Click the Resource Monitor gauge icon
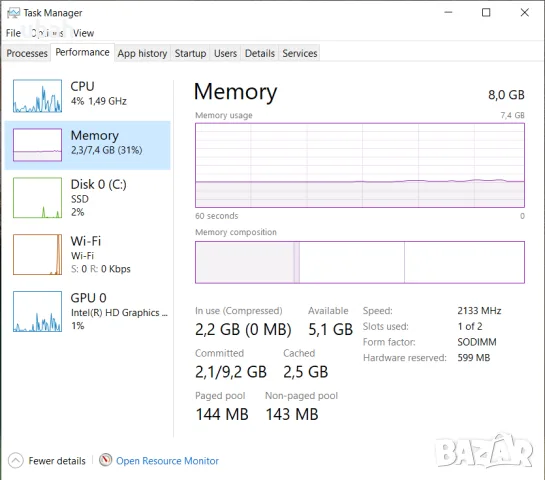Image resolution: width=545 pixels, height=480 pixels. click(x=105, y=460)
